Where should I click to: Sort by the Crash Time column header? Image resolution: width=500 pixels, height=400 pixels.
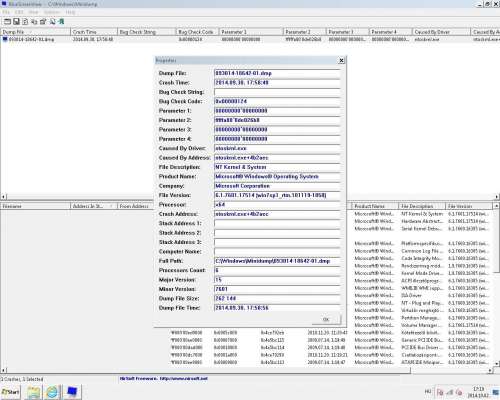click(x=94, y=32)
